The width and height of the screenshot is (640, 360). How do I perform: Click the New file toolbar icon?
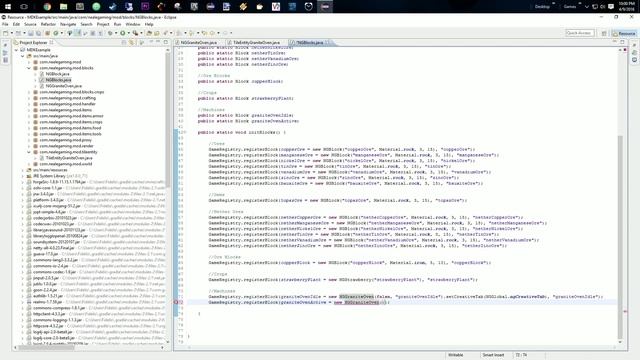pyautogui.click(x=5, y=33)
